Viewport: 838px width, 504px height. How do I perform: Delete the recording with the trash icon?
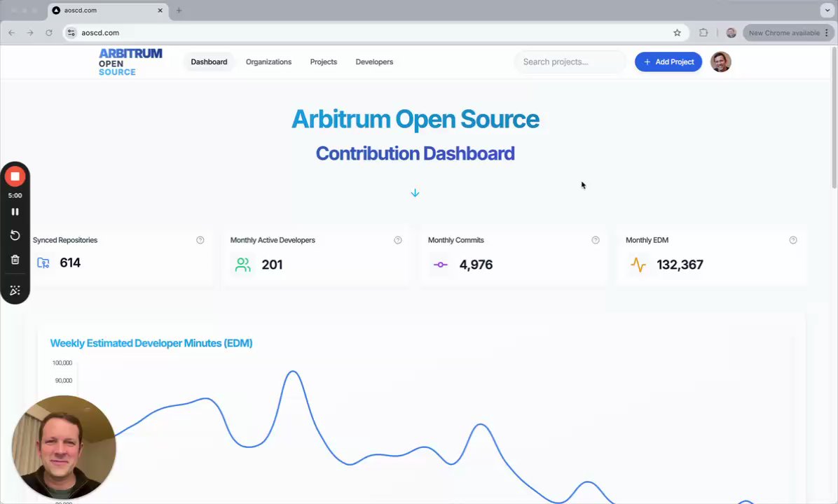[x=15, y=260]
